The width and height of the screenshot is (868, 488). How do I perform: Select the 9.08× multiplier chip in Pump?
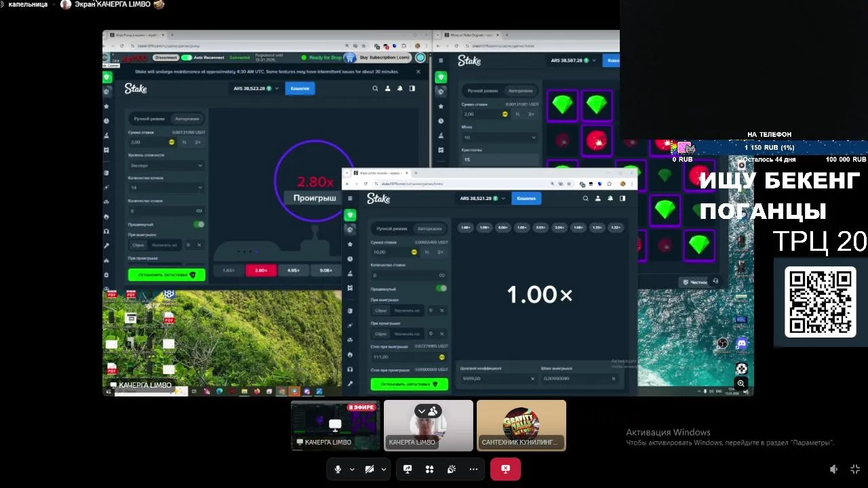(x=325, y=270)
